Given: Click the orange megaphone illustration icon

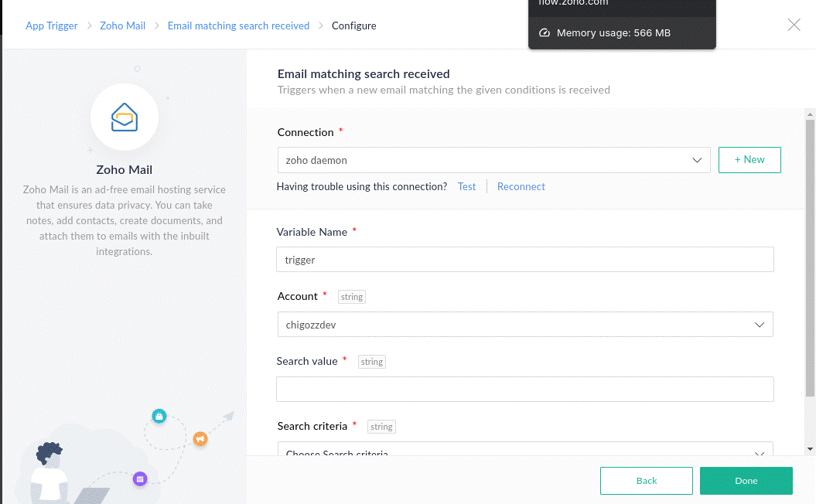Looking at the screenshot, I should point(200,439).
